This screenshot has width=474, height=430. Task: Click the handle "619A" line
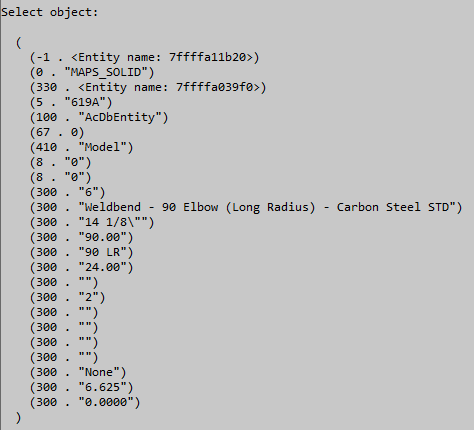click(x=71, y=102)
